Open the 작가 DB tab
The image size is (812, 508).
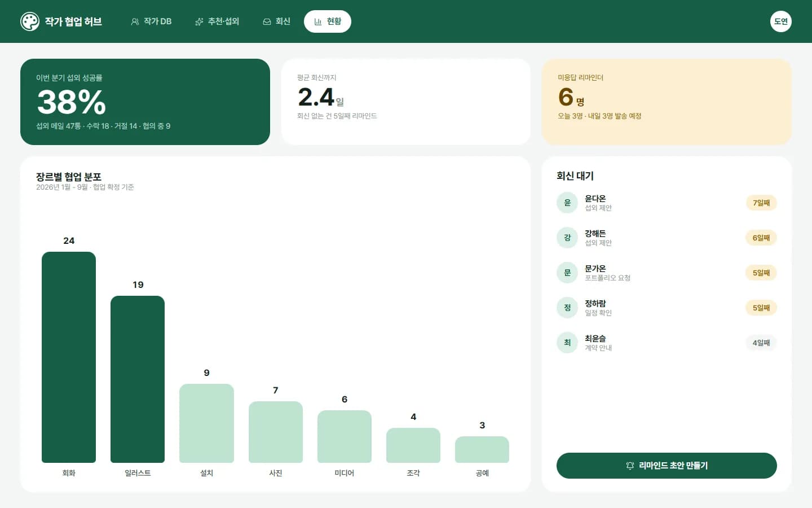click(x=151, y=21)
